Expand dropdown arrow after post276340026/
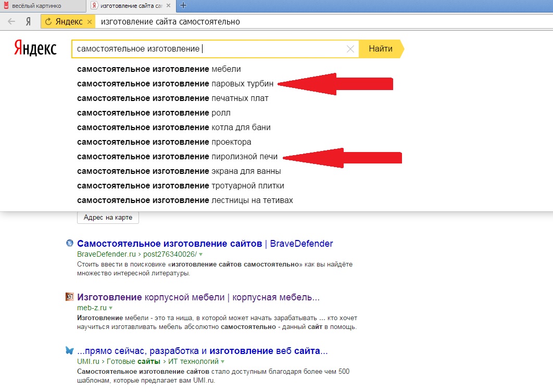The image size is (553, 392). [x=200, y=255]
